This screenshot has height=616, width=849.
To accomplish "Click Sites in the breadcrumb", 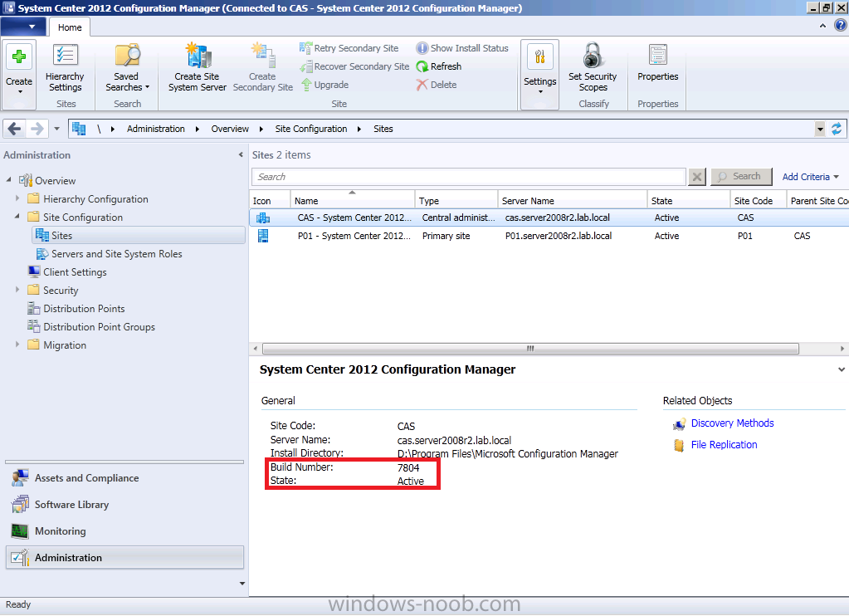I will [x=383, y=129].
